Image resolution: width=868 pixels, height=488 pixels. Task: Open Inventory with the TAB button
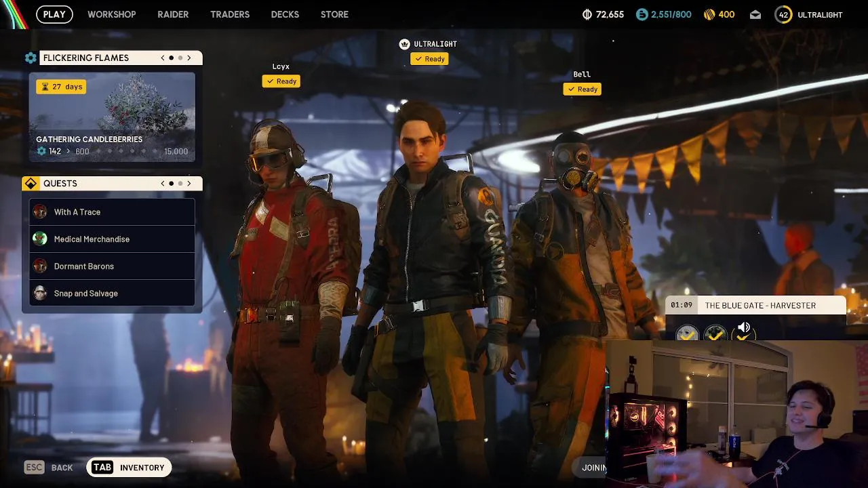point(129,468)
